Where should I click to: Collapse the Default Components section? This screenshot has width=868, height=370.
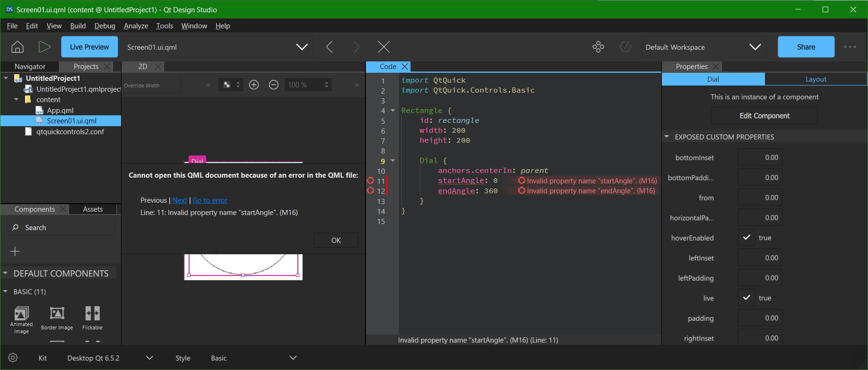coord(5,273)
